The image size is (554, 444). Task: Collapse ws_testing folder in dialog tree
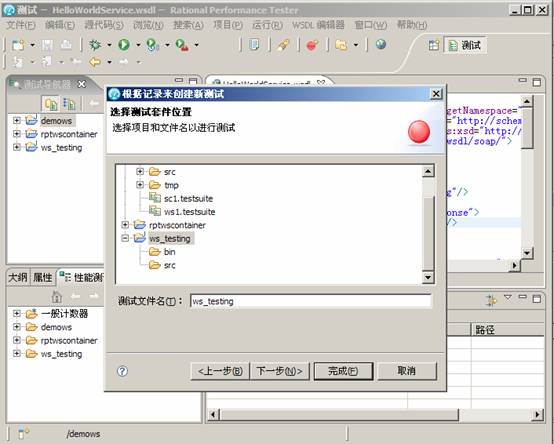(x=125, y=238)
